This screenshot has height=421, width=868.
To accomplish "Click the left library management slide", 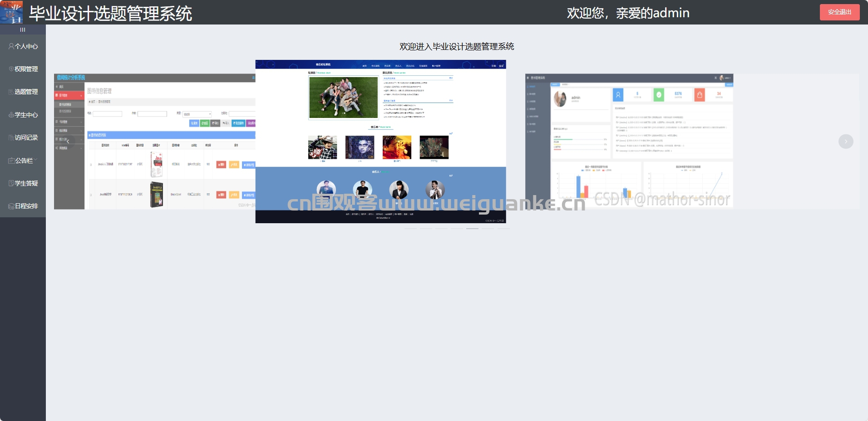I will tap(154, 142).
